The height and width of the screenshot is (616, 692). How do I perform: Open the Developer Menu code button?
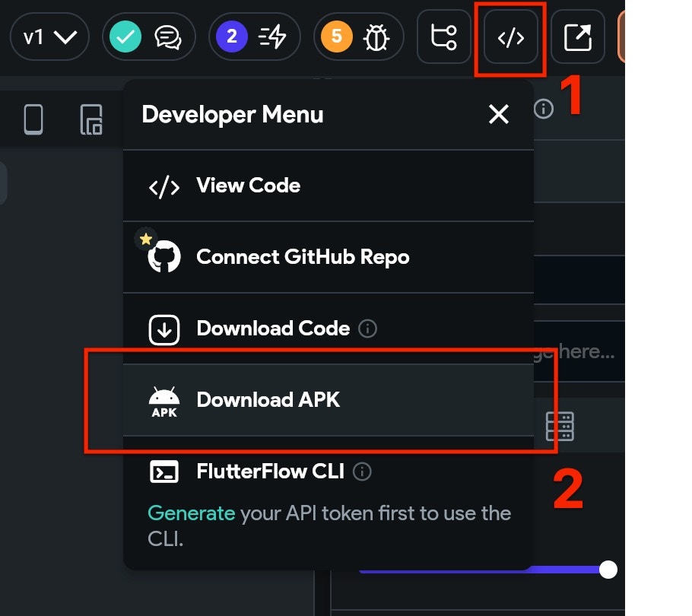point(510,37)
